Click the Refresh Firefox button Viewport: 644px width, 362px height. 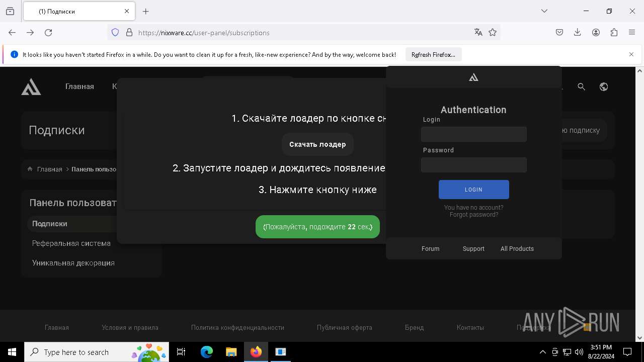coord(433,54)
